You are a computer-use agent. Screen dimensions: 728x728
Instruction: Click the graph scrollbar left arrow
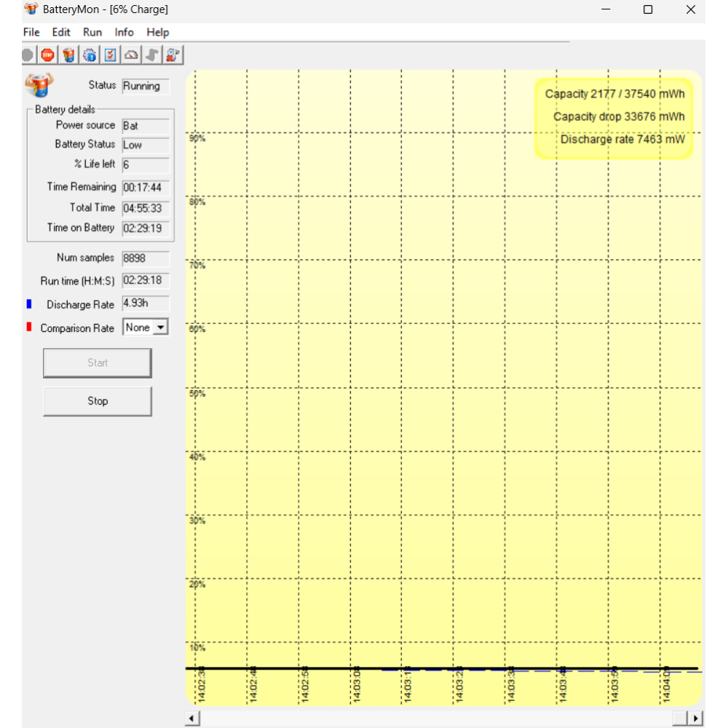(192, 719)
